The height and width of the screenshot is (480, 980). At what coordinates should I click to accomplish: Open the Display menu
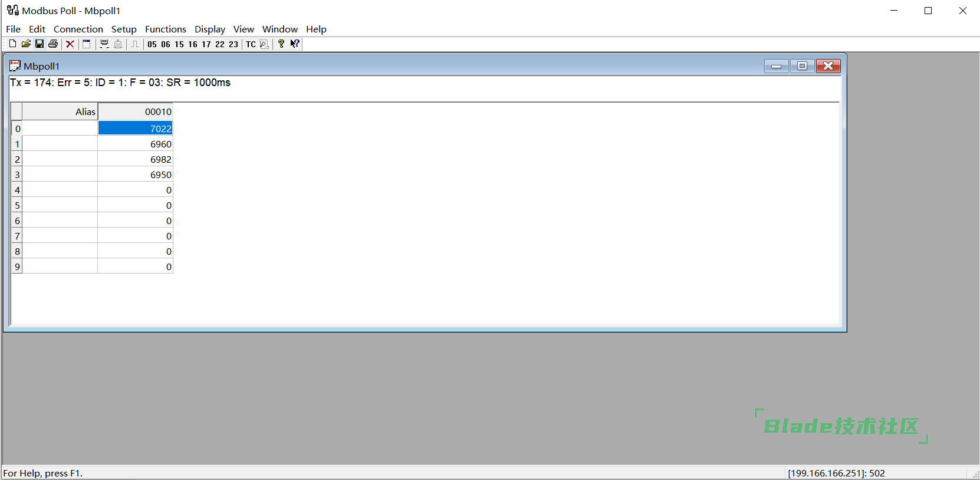point(210,29)
